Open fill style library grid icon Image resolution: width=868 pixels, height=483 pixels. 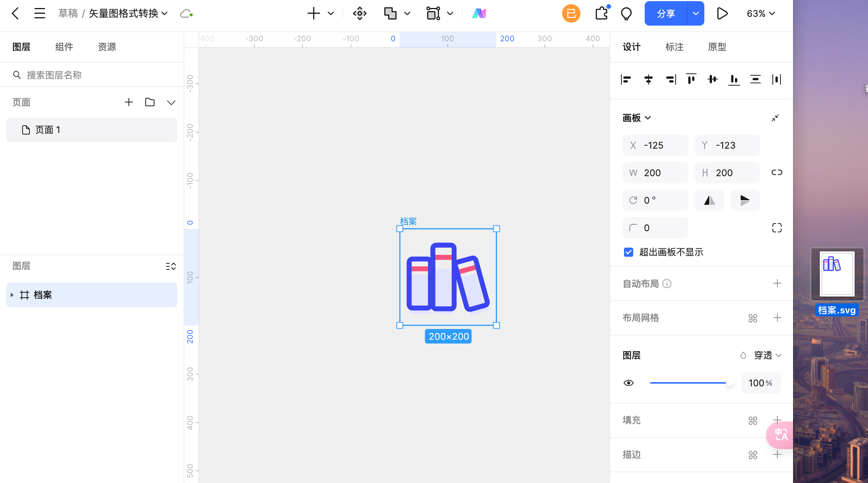[x=753, y=420]
